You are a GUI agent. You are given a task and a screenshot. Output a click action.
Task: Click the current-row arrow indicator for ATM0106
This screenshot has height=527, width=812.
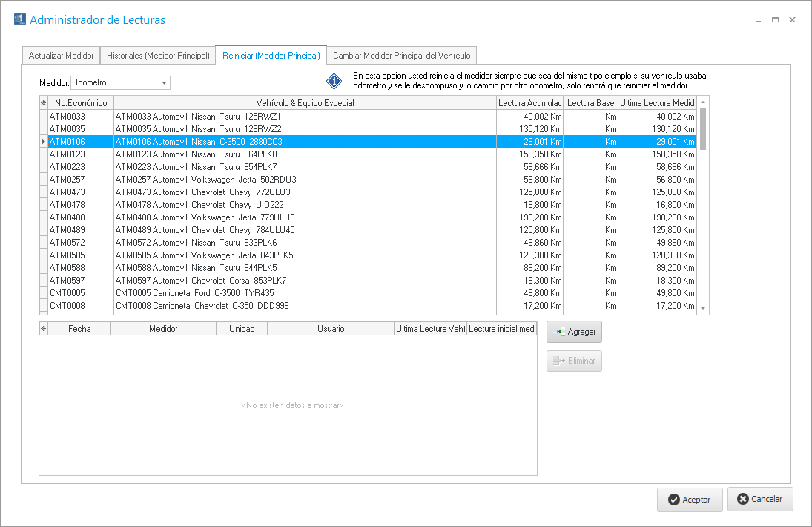click(x=43, y=142)
